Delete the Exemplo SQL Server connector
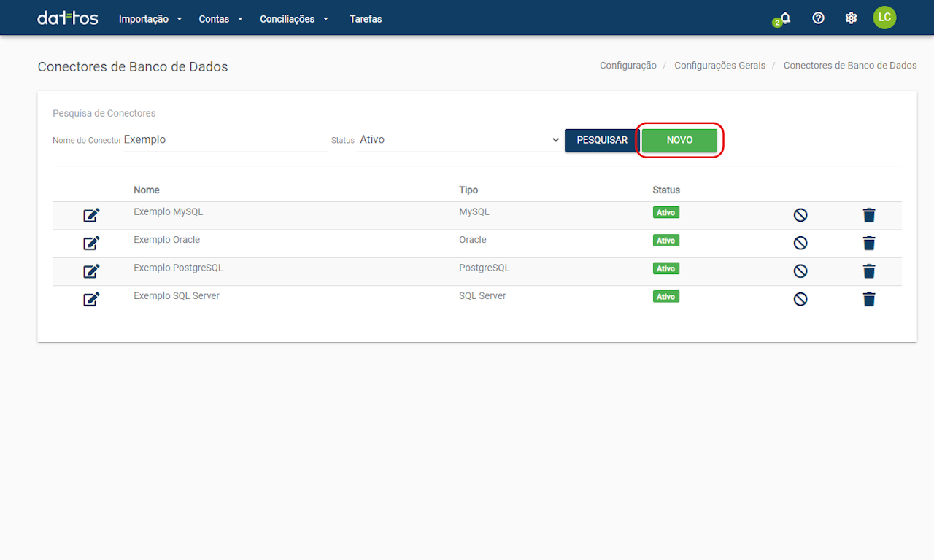The image size is (934, 560). click(868, 299)
